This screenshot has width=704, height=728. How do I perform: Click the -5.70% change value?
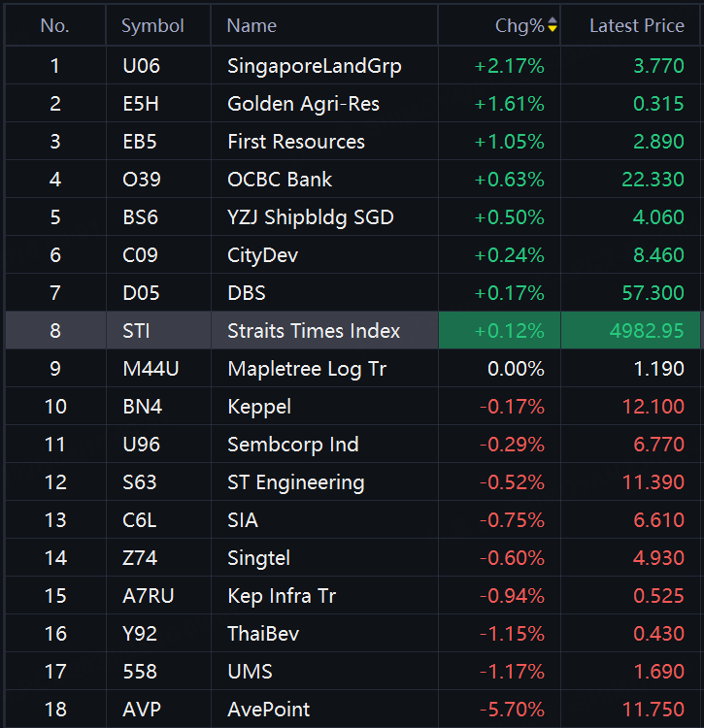point(512,710)
